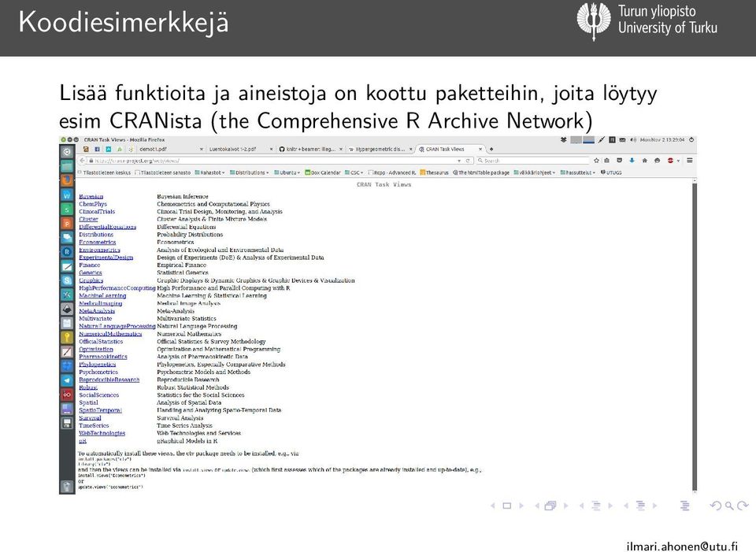Open a new tab with the plus icon
756x552 pixels.
(x=491, y=150)
